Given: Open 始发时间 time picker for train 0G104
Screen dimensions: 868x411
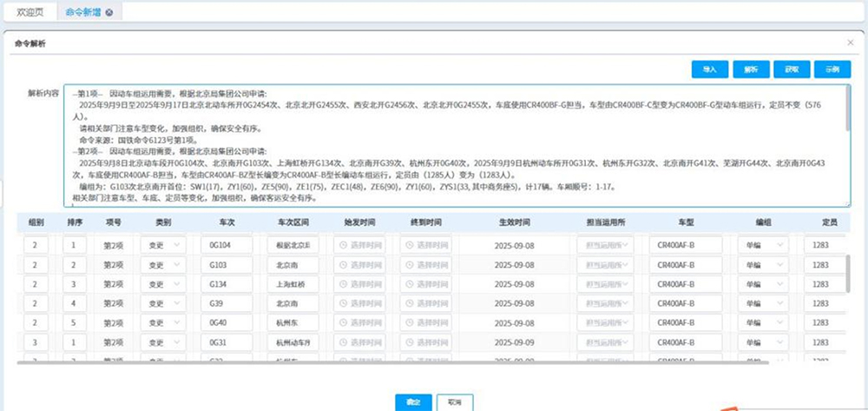Looking at the screenshot, I should tap(365, 245).
